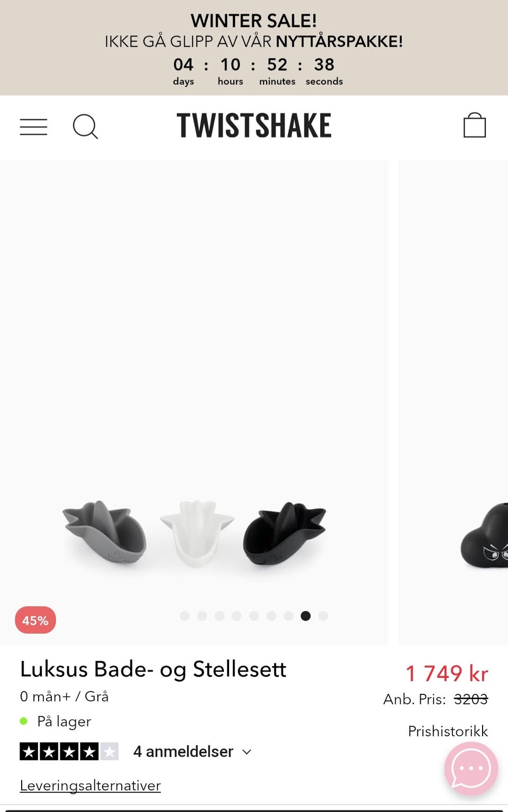The width and height of the screenshot is (508, 812).
Task: Tap the star rating graphic
Action: [x=69, y=751]
